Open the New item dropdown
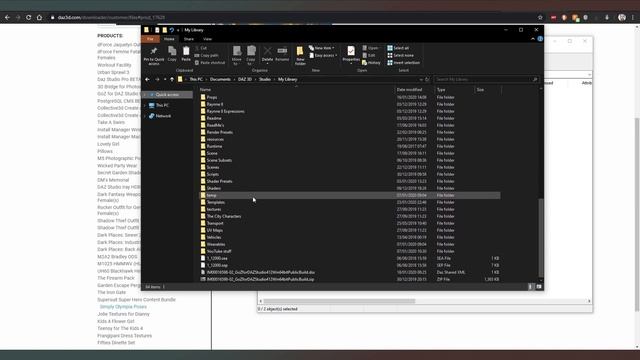The width and height of the screenshot is (640, 360). point(322,48)
